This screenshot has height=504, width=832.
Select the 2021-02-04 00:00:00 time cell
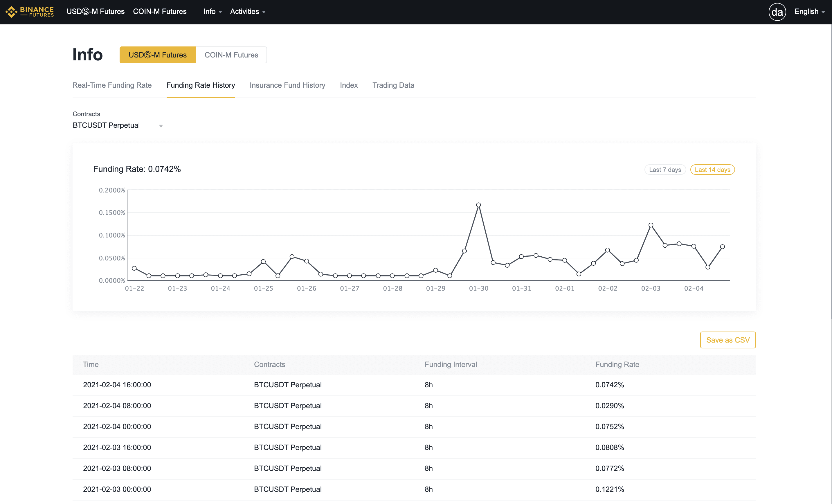click(117, 427)
